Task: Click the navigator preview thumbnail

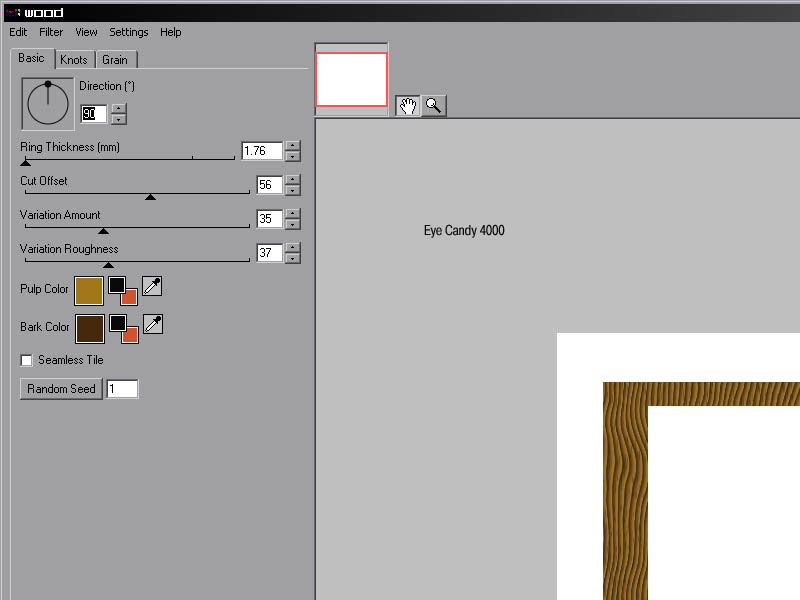Action: tap(352, 80)
